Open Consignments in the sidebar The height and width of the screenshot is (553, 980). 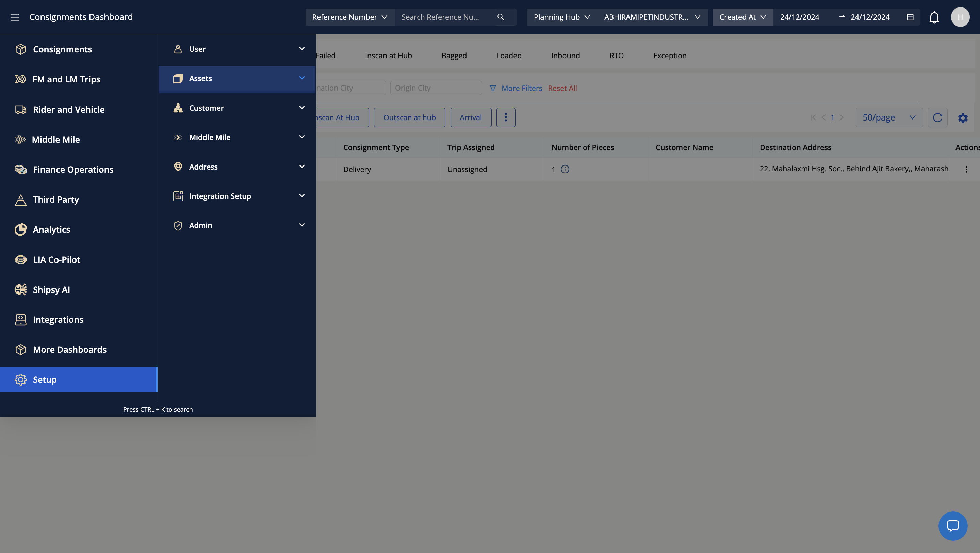pos(79,49)
